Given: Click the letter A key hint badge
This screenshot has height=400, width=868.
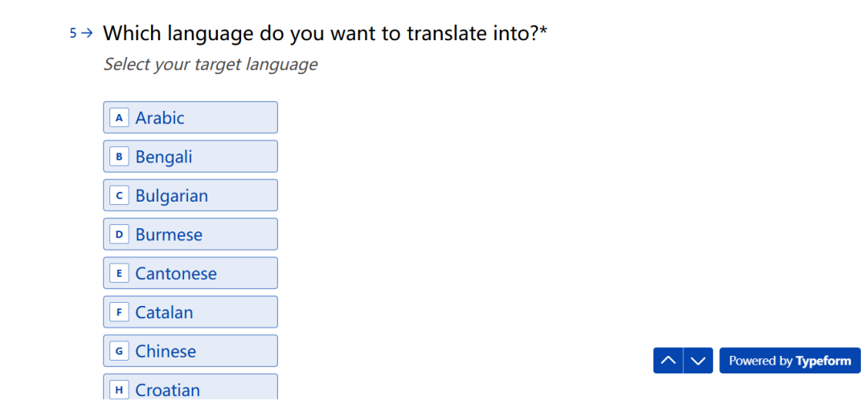Looking at the screenshot, I should (119, 118).
